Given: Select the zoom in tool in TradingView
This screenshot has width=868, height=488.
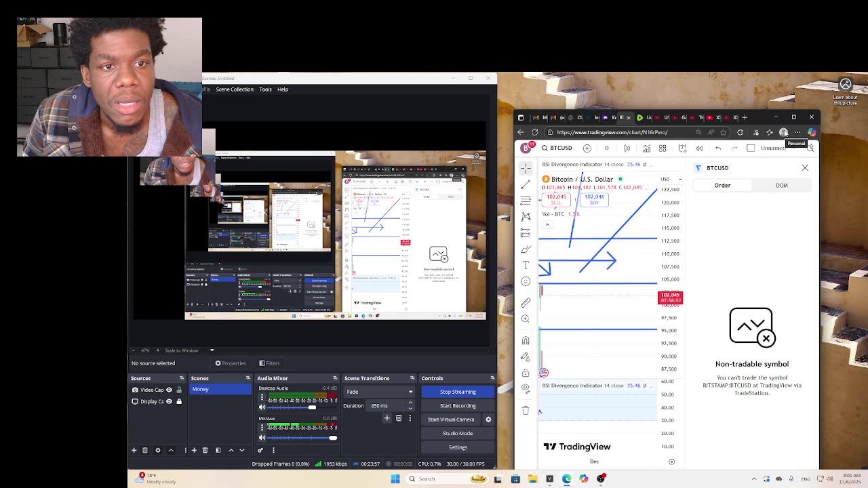Looking at the screenshot, I should 526,319.
